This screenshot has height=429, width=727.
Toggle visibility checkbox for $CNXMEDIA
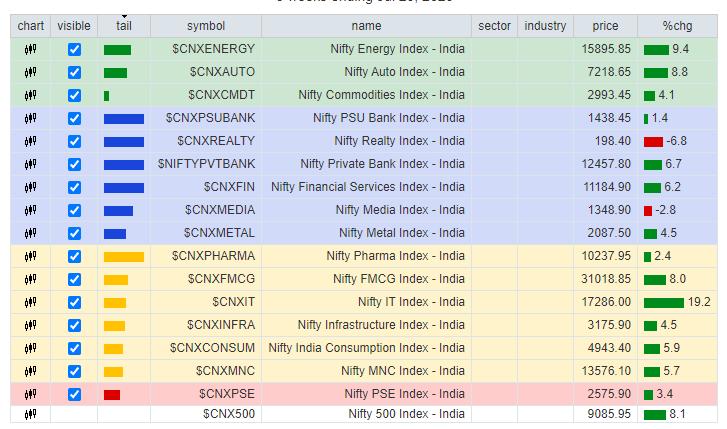(x=74, y=210)
